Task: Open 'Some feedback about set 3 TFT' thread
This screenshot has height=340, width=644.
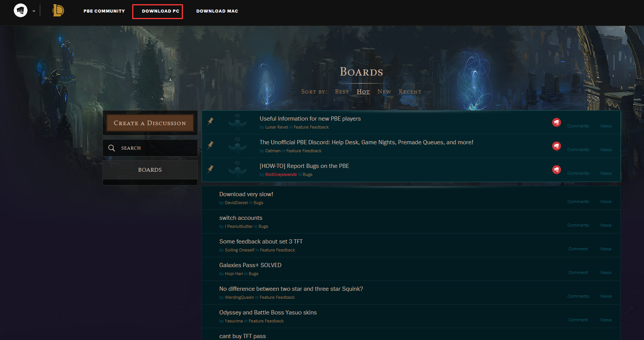Action: pos(261,242)
